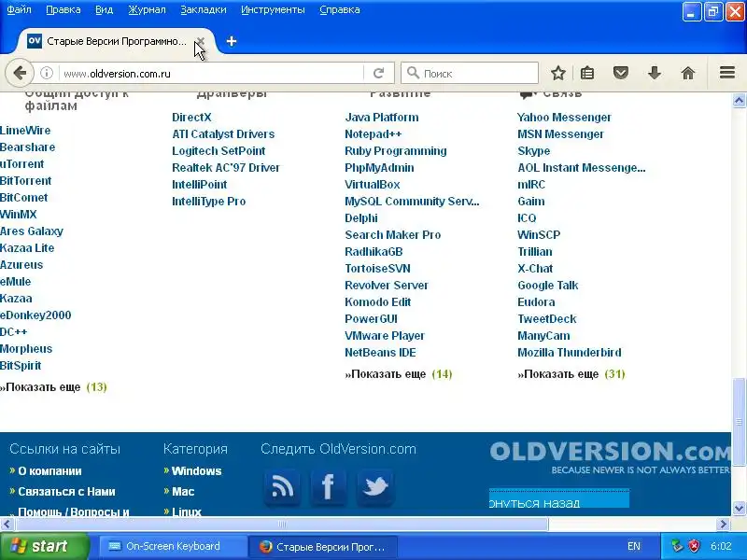
Task: Open the Журнал menu
Action: click(147, 9)
